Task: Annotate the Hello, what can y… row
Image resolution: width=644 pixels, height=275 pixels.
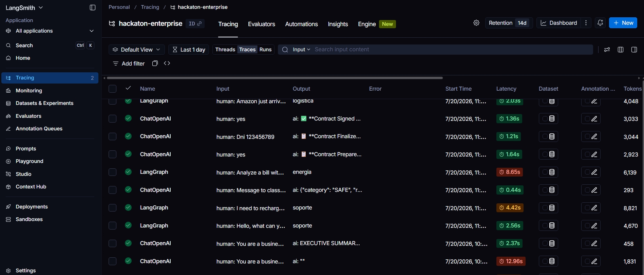Action: point(591,225)
